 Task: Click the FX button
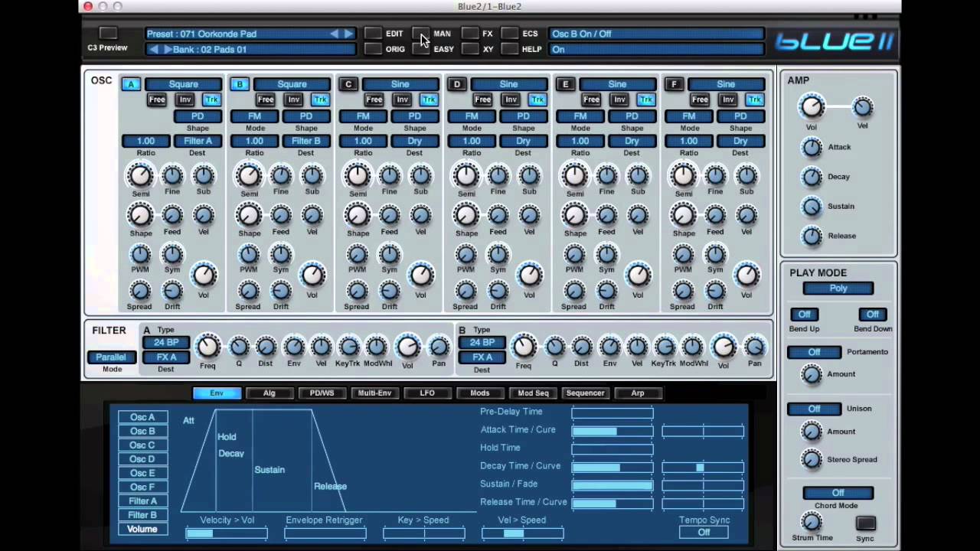pyautogui.click(x=470, y=34)
